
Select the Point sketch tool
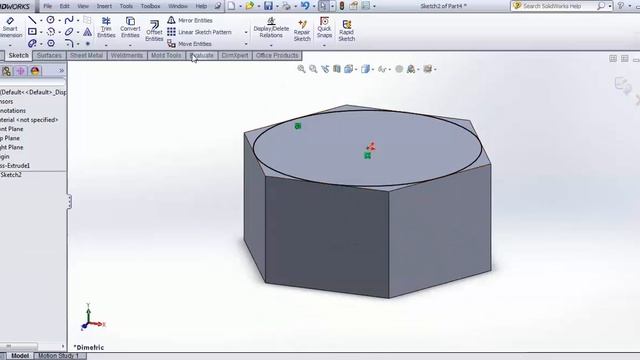click(87, 43)
